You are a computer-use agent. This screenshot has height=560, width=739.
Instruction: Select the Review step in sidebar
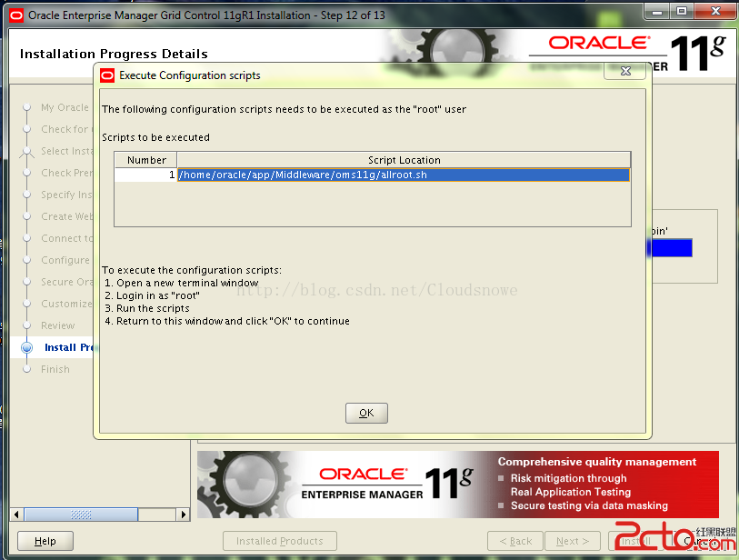tap(57, 325)
